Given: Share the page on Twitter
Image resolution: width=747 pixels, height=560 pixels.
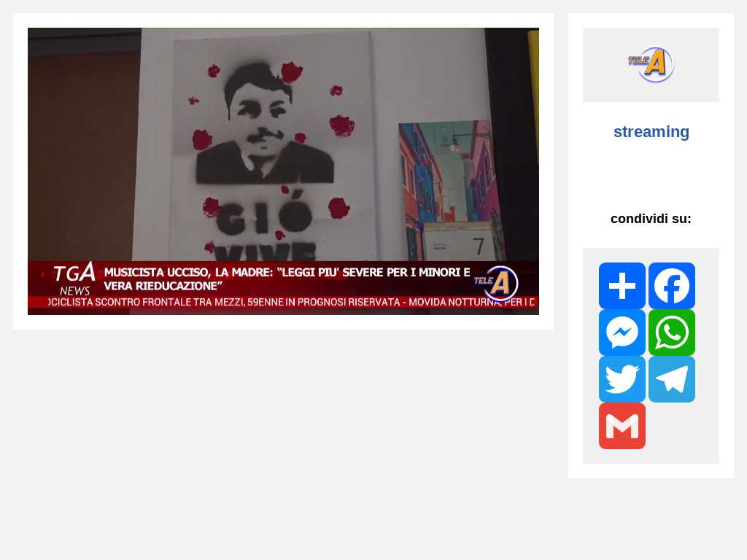Looking at the screenshot, I should 622,379.
